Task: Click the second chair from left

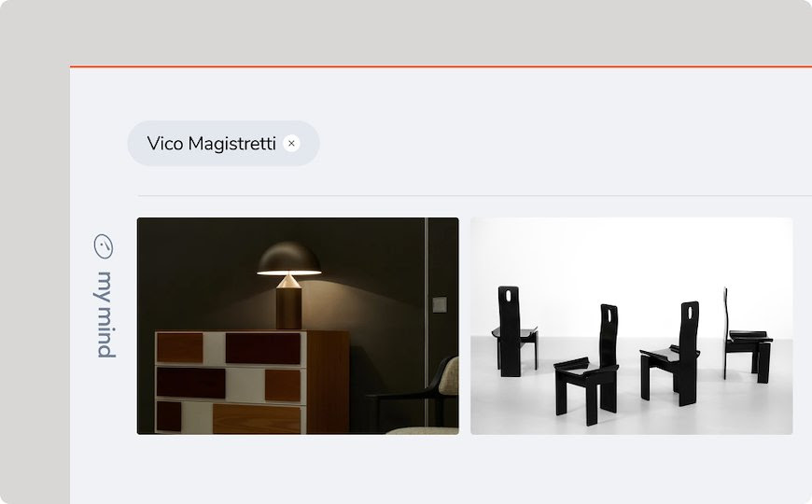Action: point(589,365)
